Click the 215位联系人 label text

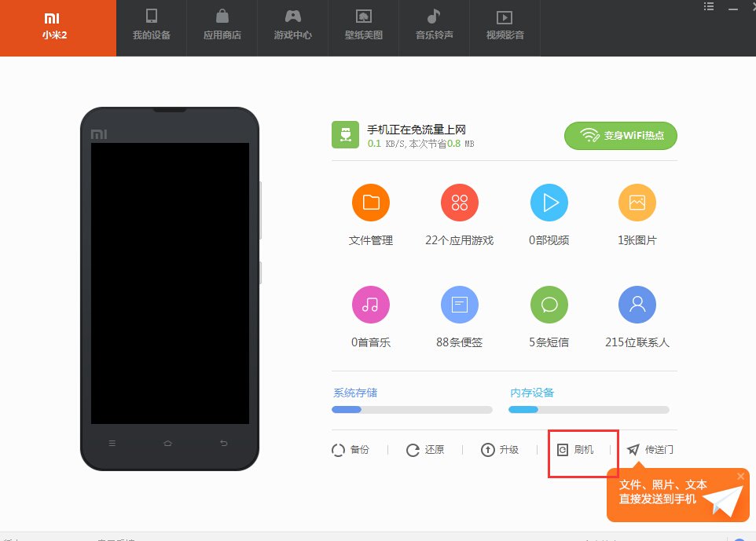click(637, 342)
